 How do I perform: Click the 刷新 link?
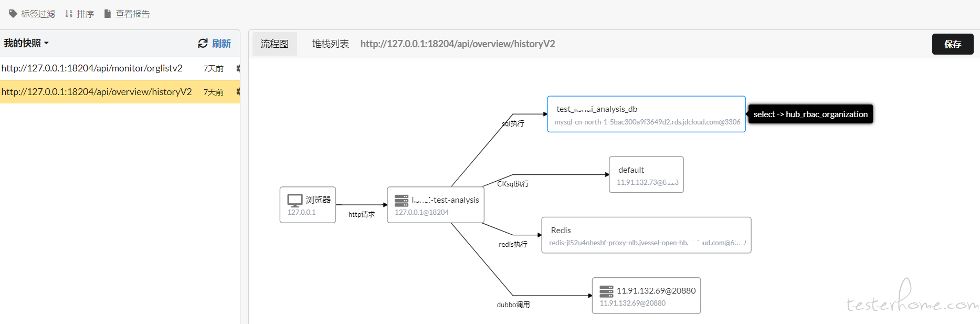point(222,44)
